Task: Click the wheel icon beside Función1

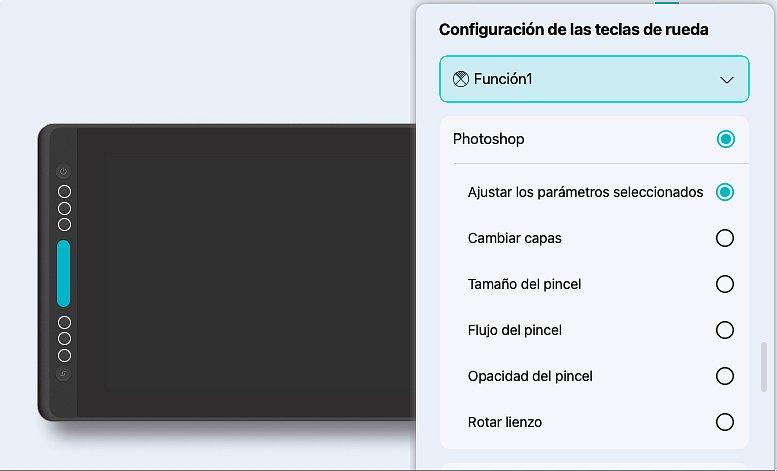Action: coord(461,80)
